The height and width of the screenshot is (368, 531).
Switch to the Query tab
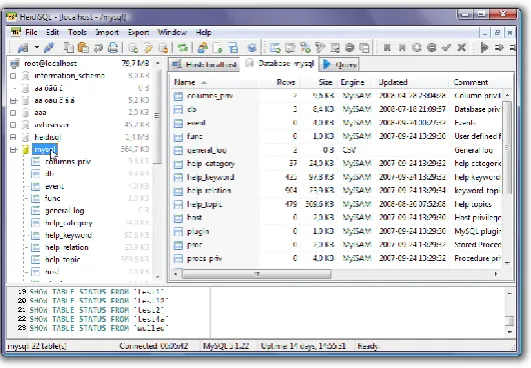tap(339, 64)
